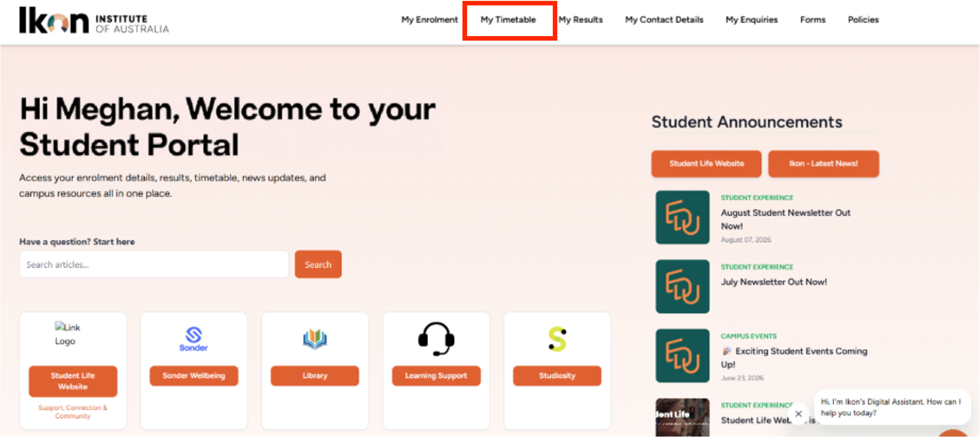Click the Student Life Website card button
This screenshot has width=980, height=437.
pyautogui.click(x=73, y=381)
